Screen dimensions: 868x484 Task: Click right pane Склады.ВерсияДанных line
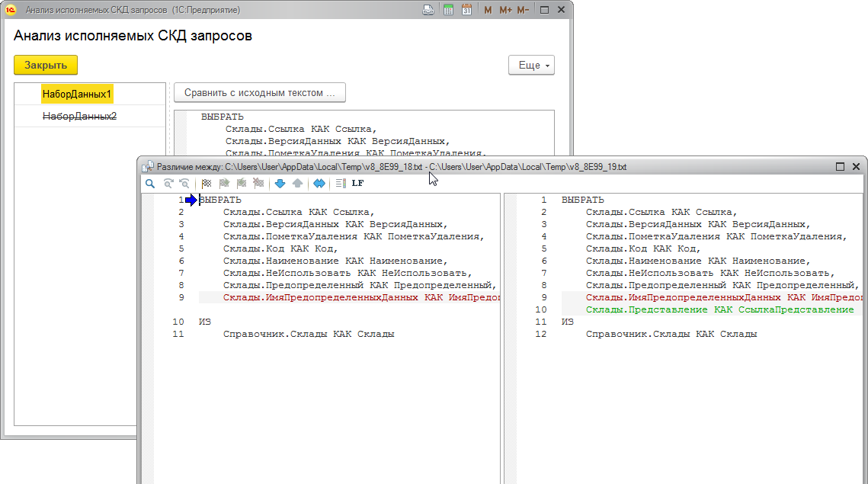tap(697, 224)
